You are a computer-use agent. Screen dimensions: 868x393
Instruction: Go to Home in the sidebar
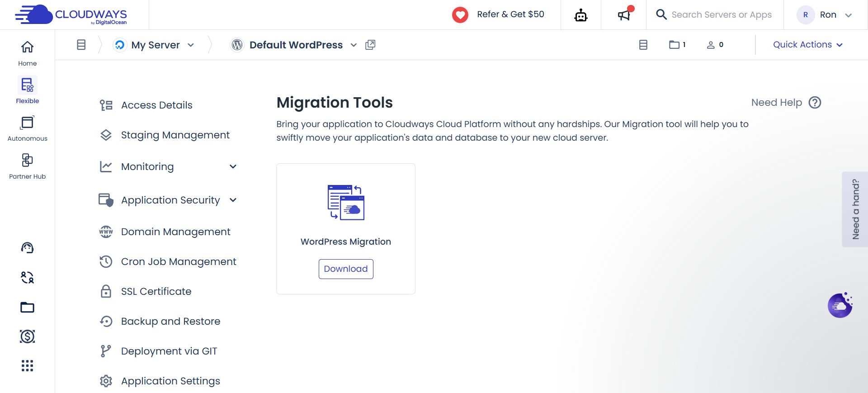(x=28, y=53)
